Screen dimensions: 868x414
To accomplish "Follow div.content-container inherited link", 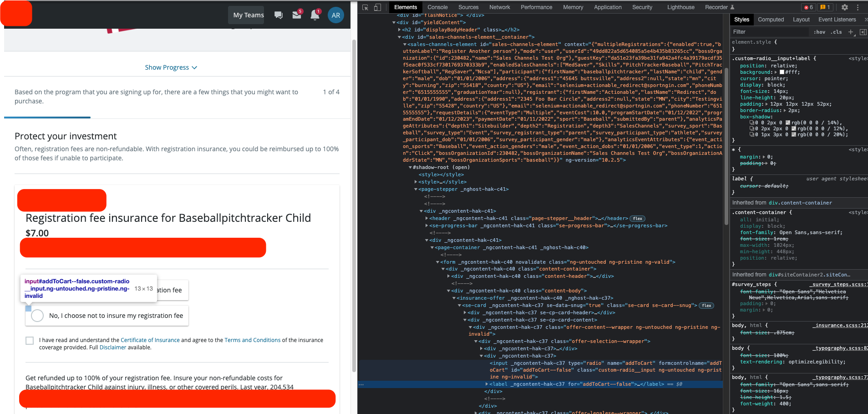I will [x=800, y=203].
